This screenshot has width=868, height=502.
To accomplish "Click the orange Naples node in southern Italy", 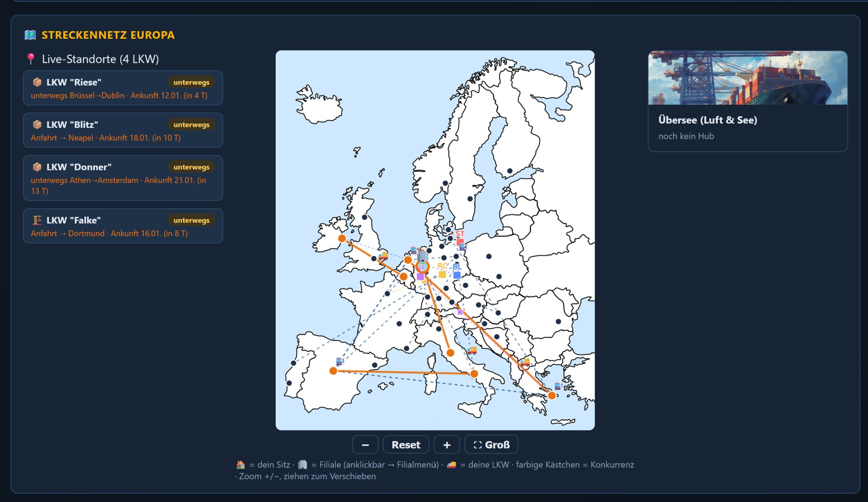I will 474,374.
